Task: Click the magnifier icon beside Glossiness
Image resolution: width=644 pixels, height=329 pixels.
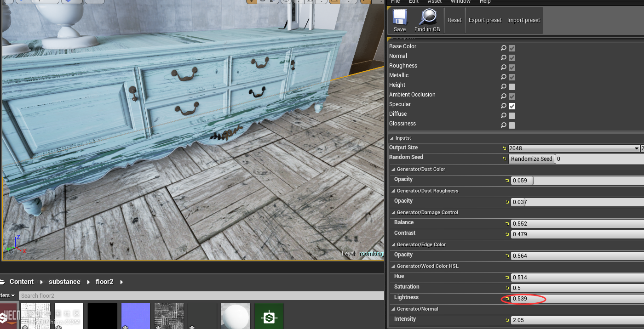Action: [504, 125]
